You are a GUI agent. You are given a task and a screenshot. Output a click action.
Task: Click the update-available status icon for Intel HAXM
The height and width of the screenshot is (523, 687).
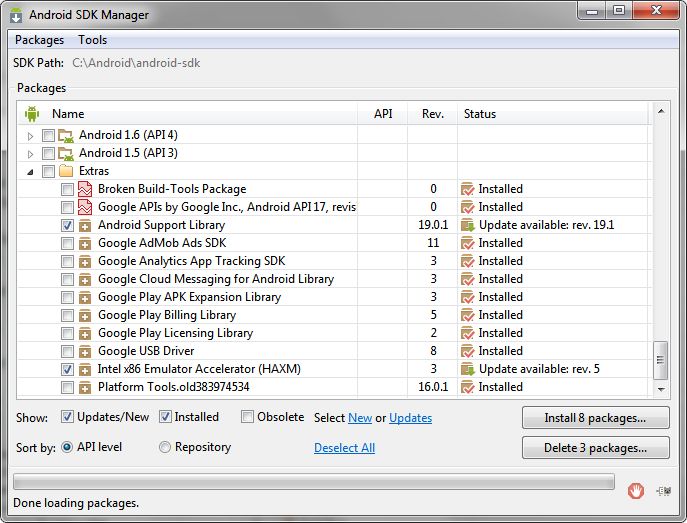468,369
